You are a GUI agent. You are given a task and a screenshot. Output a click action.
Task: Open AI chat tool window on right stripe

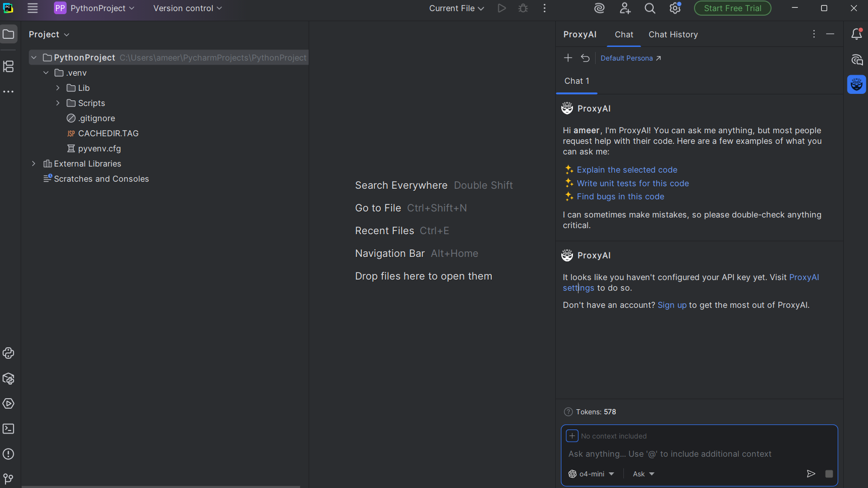(856, 60)
